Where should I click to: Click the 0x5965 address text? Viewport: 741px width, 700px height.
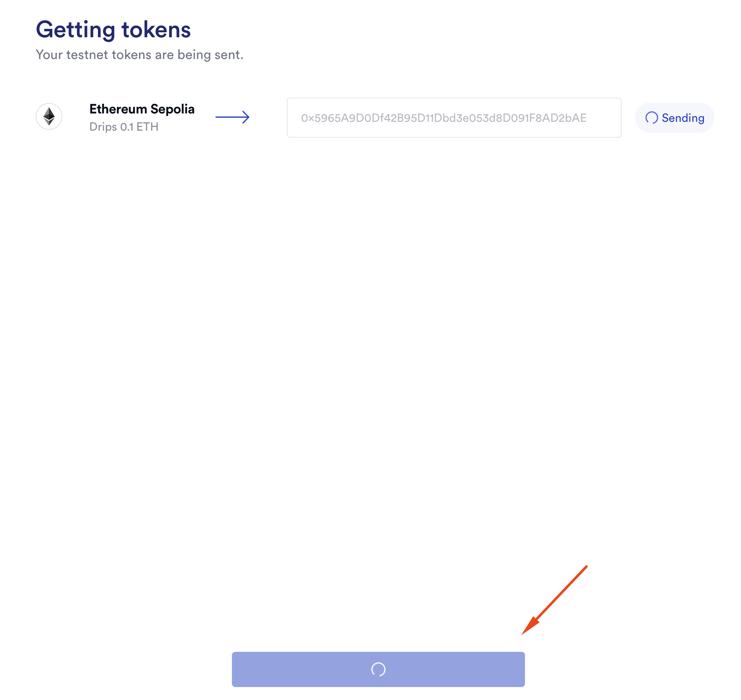(x=443, y=118)
